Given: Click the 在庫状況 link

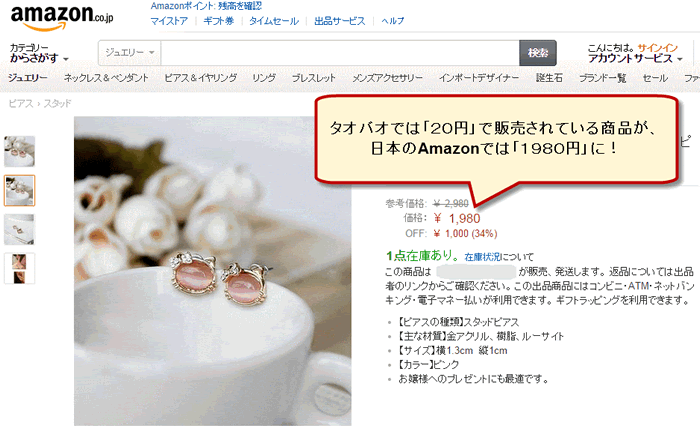Looking at the screenshot, I should 482,257.
